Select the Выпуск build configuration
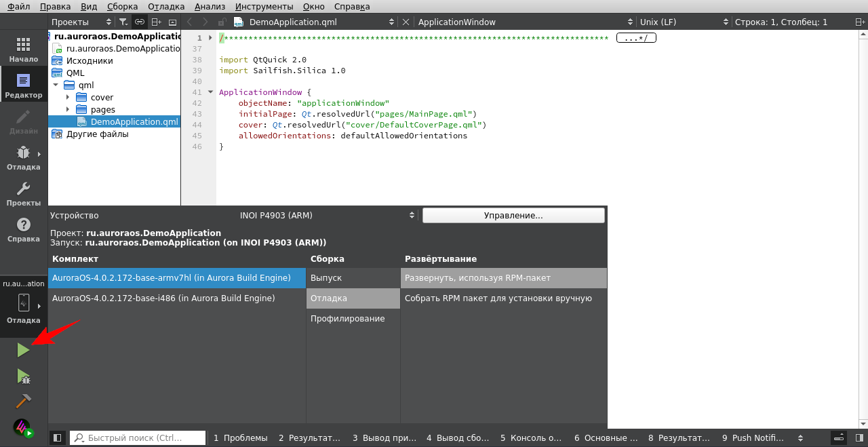This screenshot has height=447, width=868. [326, 278]
